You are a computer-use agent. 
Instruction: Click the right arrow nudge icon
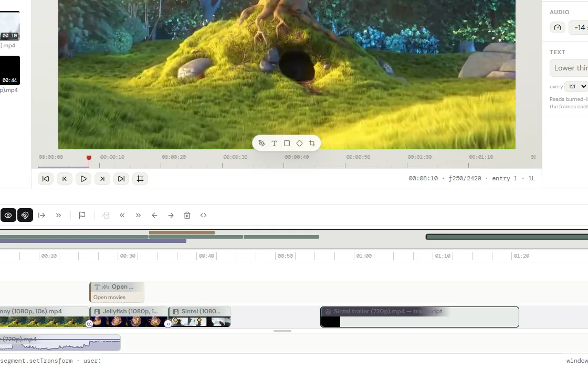[171, 215]
